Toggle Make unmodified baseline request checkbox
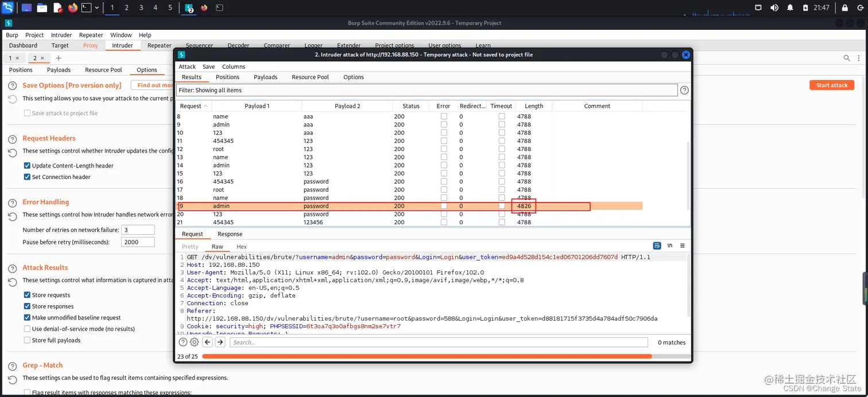This screenshot has width=868, height=397. [x=27, y=317]
